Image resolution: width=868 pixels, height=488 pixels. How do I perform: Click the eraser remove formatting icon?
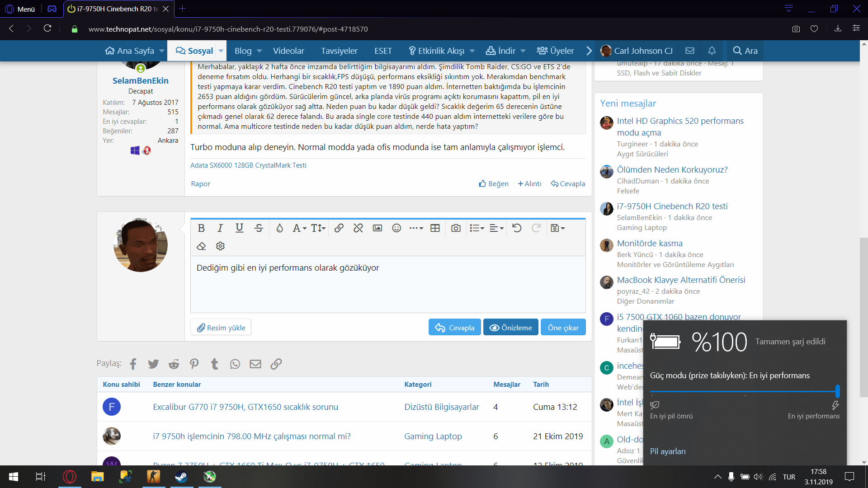pyautogui.click(x=201, y=246)
